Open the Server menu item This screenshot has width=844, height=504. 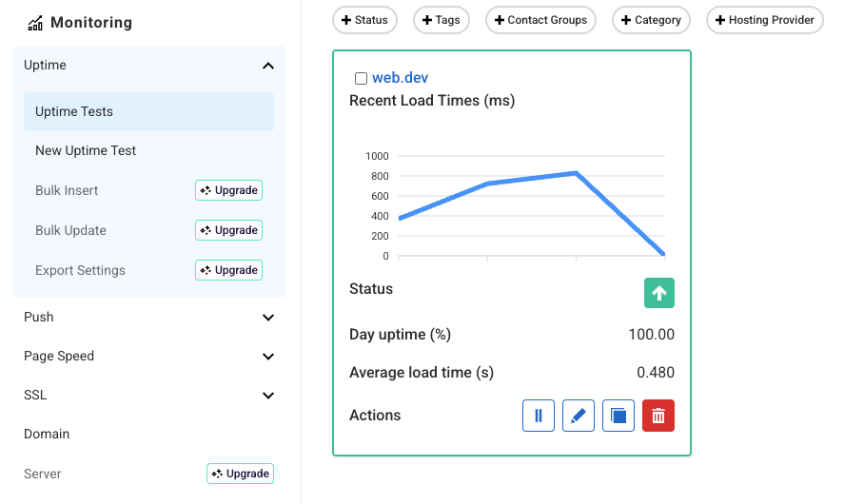point(43,474)
